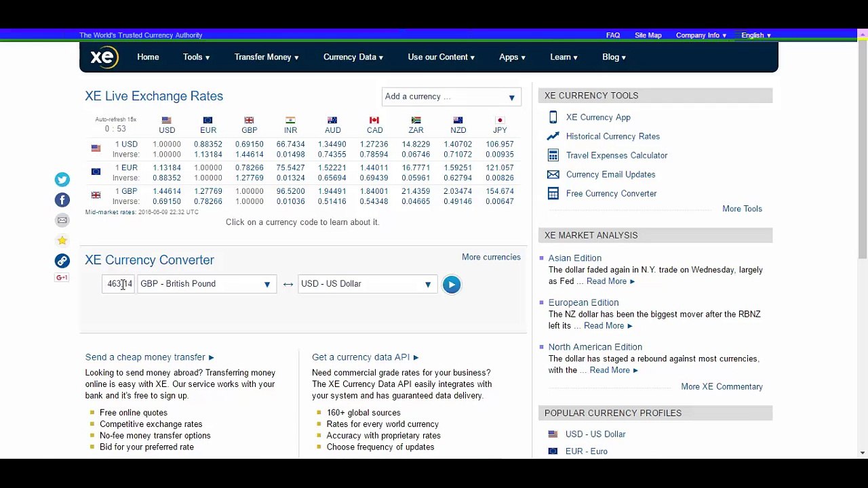This screenshot has width=868, height=488.
Task: Click Travel Expenses Calculator icon
Action: pos(553,155)
